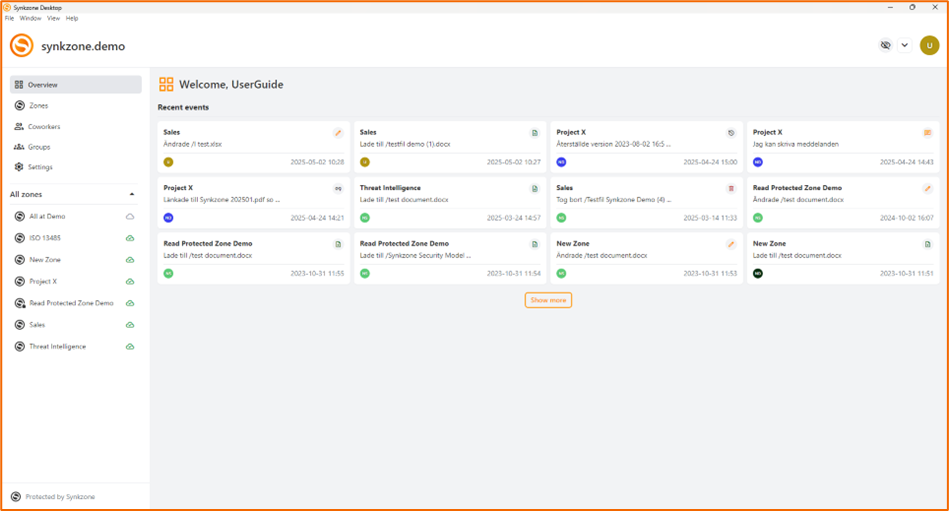Open the header chevron dropdown next to avatar
The height and width of the screenshot is (511, 949).
click(904, 45)
